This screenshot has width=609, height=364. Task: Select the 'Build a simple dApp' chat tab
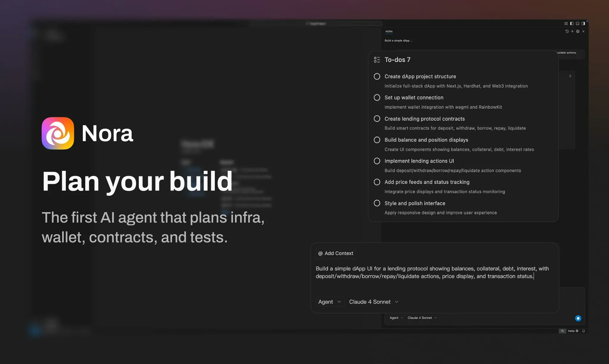coord(398,41)
